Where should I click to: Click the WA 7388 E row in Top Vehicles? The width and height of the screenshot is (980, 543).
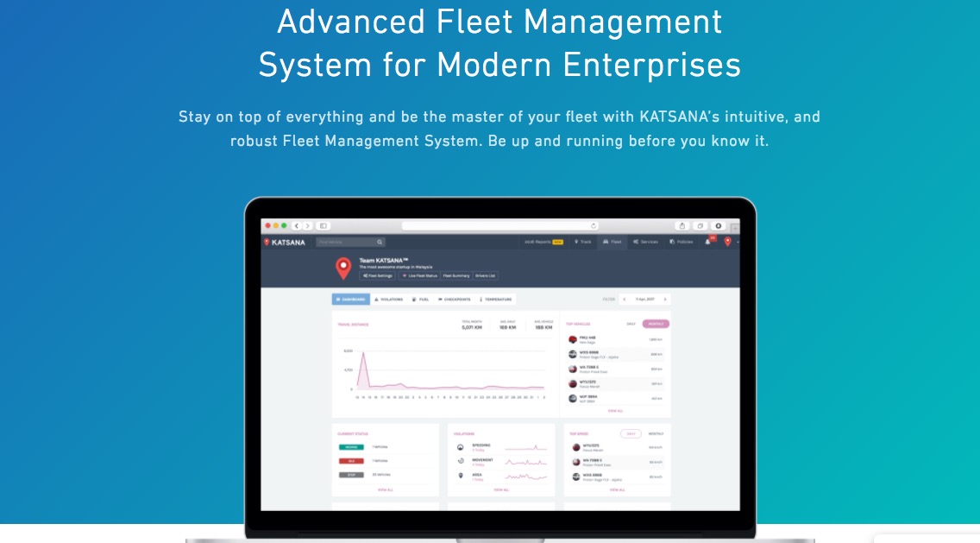(x=615, y=369)
